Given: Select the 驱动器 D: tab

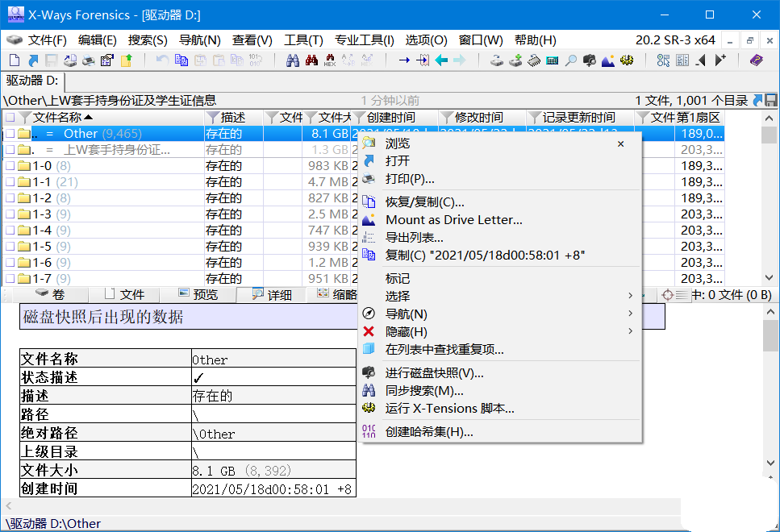Looking at the screenshot, I should 33,81.
